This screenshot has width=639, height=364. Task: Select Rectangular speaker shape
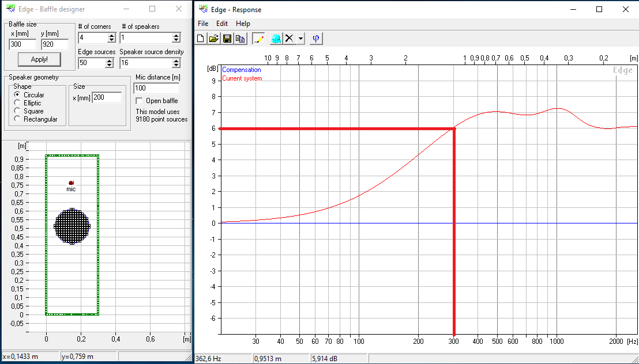[17, 119]
